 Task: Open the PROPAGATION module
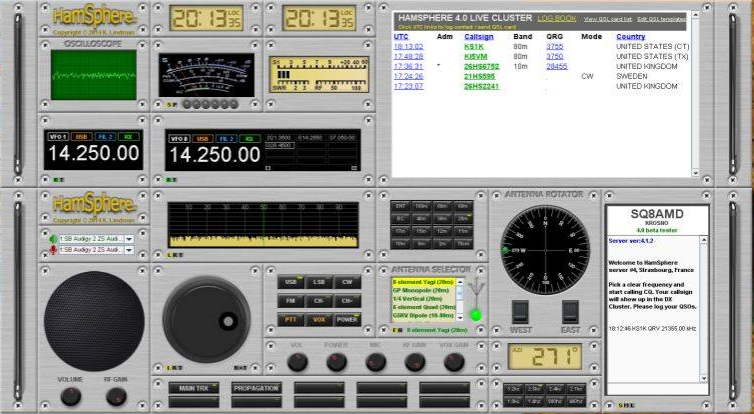256,388
